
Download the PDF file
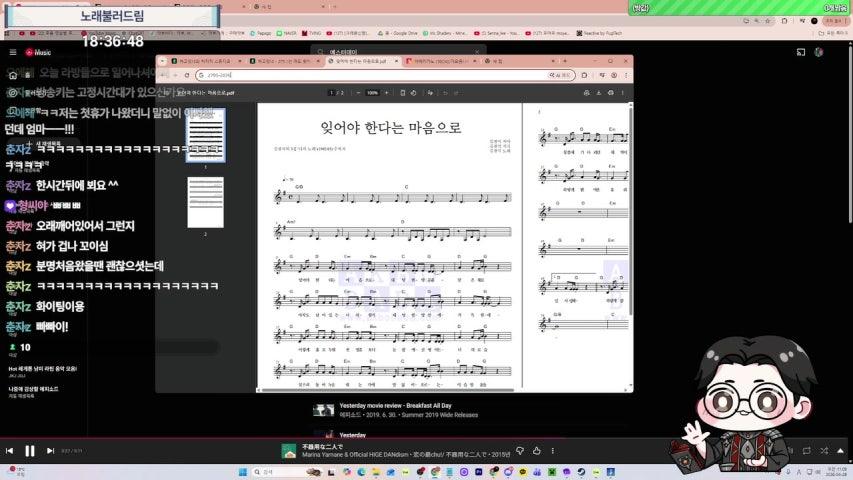[x=598, y=93]
